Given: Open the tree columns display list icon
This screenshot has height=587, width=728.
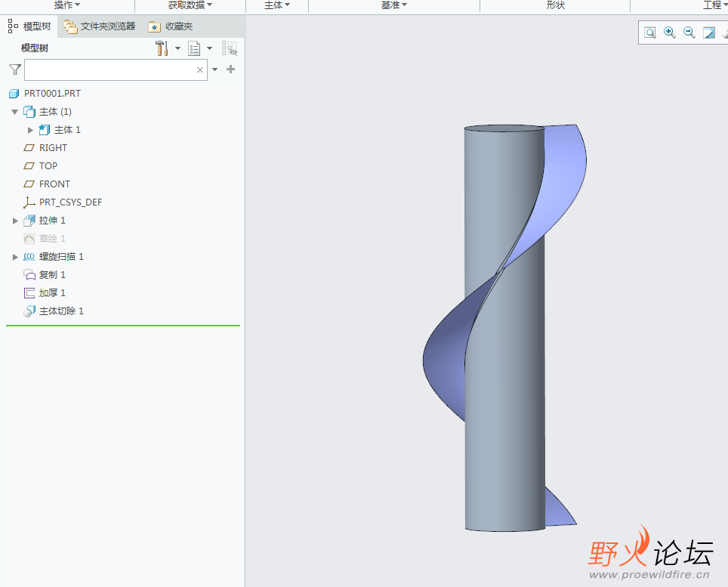Looking at the screenshot, I should (x=194, y=48).
